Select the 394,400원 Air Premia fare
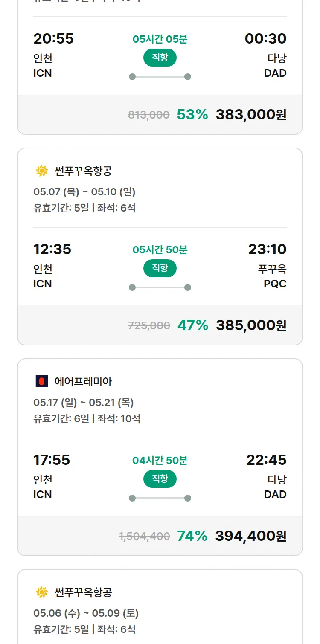This screenshot has height=644, width=320. (250, 536)
